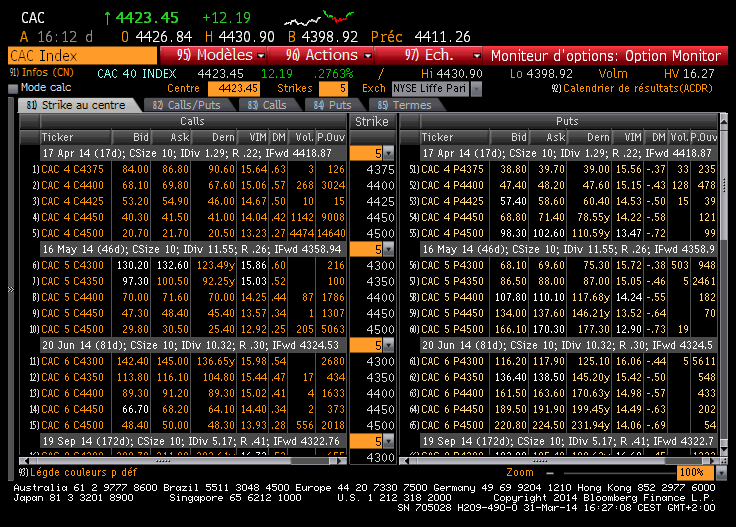Open the Zoom 100% dropdown
The height and width of the screenshot is (527, 736).
[x=721, y=473]
